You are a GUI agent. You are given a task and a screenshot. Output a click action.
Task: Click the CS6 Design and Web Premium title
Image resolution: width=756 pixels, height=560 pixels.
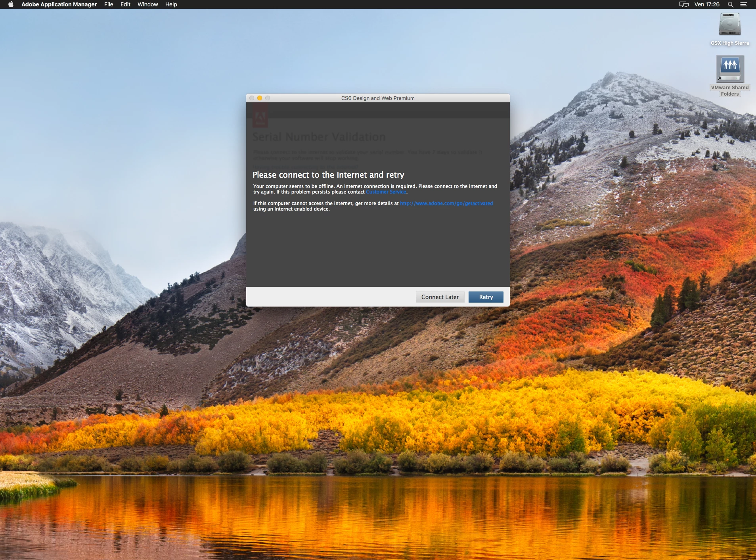pos(378,98)
